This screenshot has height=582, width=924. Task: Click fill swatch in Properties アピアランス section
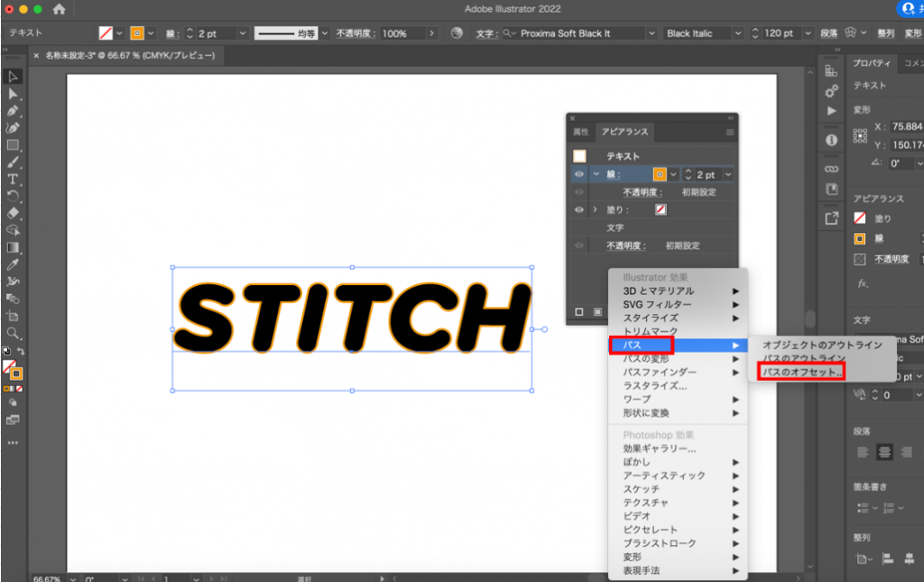tap(860, 218)
